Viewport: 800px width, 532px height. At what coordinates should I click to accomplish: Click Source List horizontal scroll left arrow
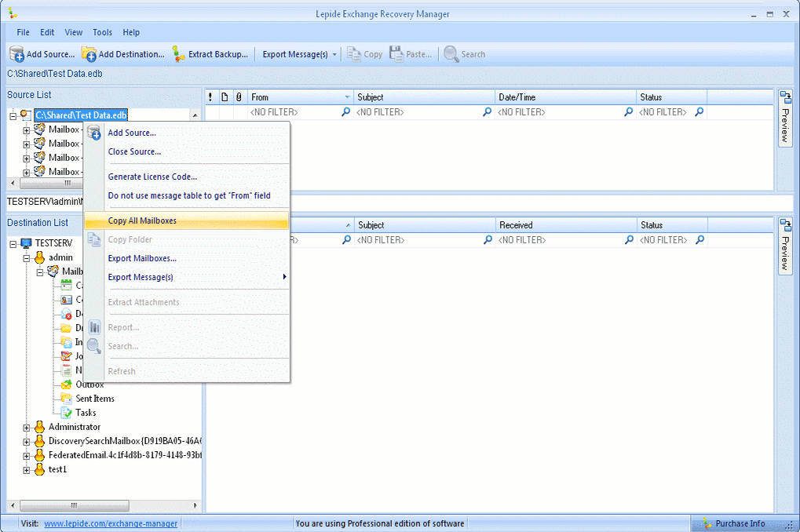pyautogui.click(x=13, y=183)
